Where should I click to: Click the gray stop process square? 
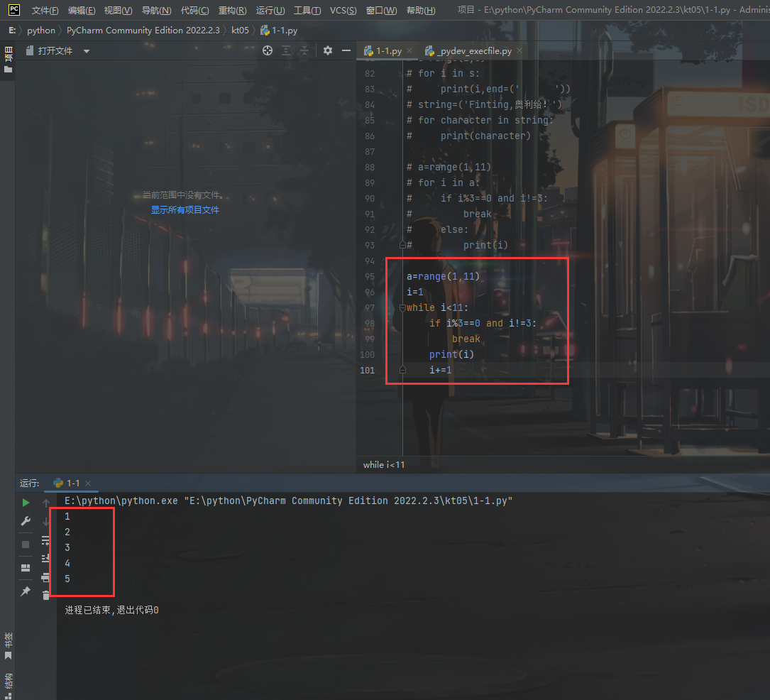26,545
